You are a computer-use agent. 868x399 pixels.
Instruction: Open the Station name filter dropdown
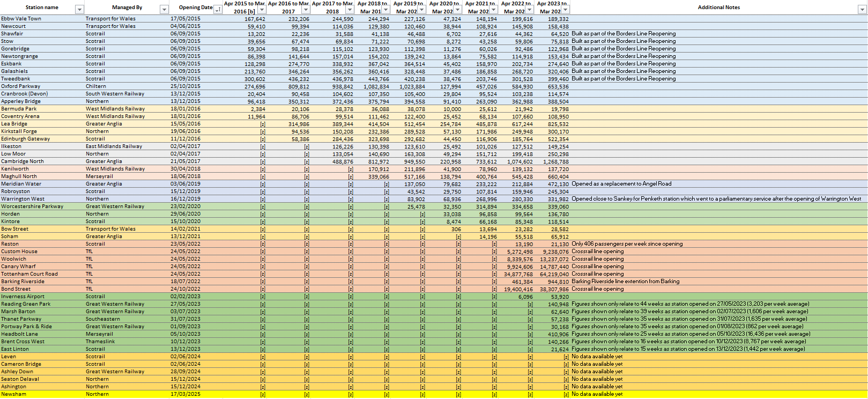point(79,10)
